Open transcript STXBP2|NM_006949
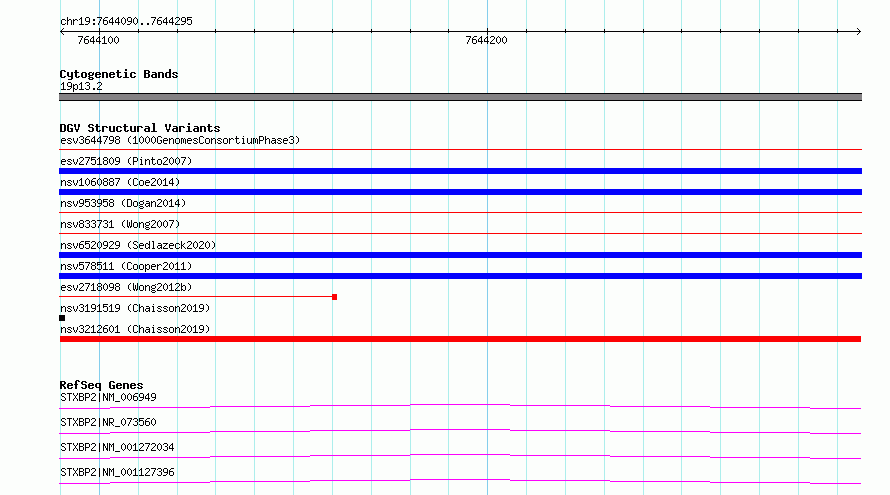 108,397
